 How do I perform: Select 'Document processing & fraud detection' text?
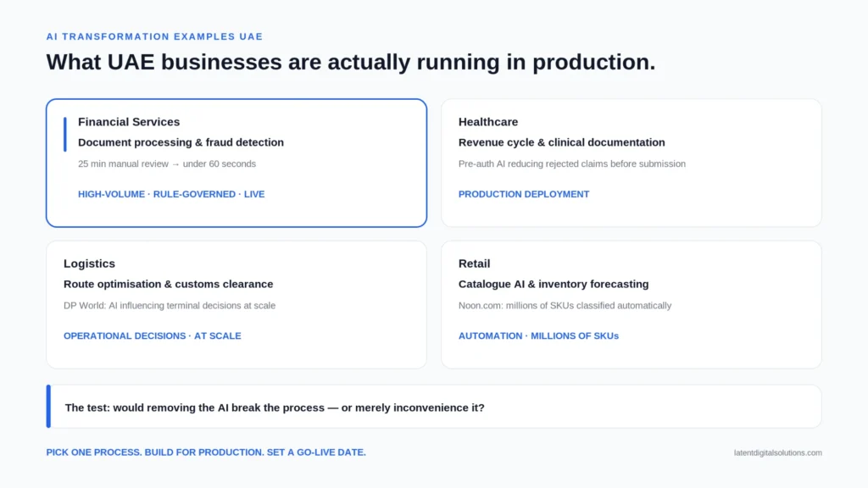click(181, 142)
